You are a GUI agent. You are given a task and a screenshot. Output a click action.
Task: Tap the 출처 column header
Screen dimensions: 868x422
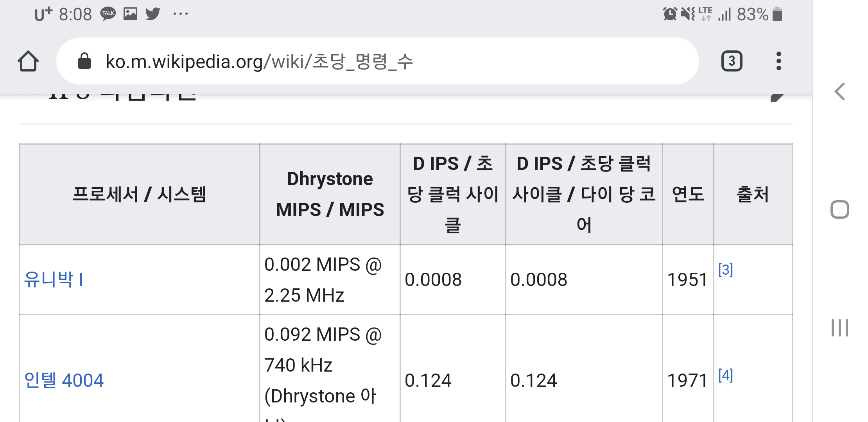[x=753, y=194]
